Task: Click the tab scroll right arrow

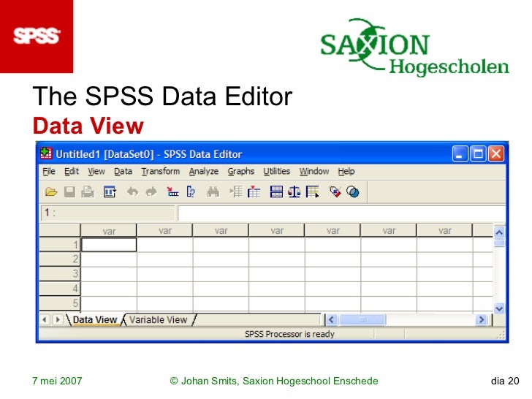Action: pyautogui.click(x=58, y=319)
